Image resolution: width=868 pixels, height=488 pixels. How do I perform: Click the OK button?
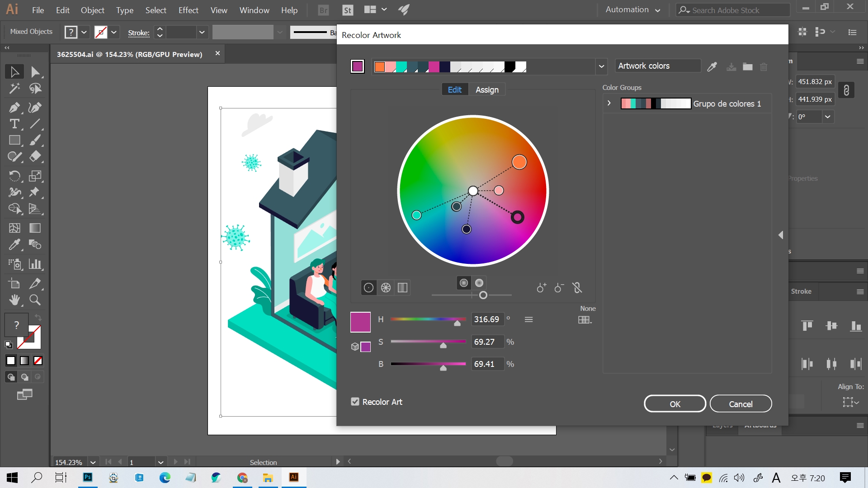pyautogui.click(x=675, y=404)
